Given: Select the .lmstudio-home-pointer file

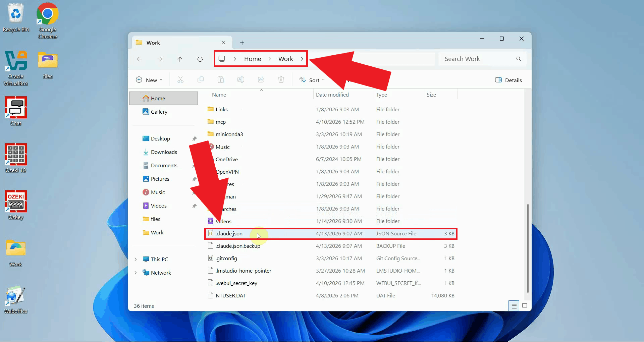Looking at the screenshot, I should pos(331,271).
